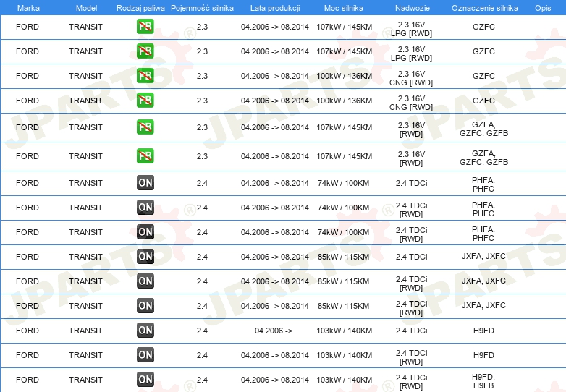Click the Oznaczenie silnika column header
This screenshot has height=392, width=566.
coord(484,8)
